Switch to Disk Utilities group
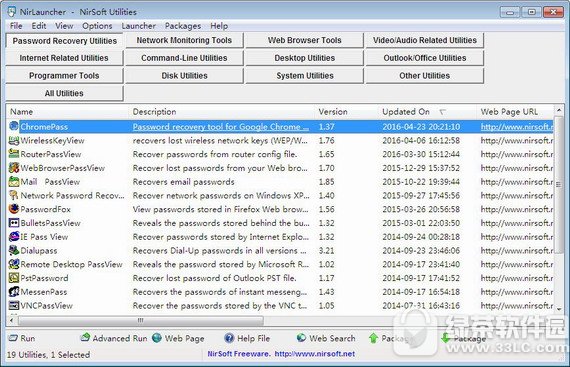The image size is (570, 367). pyautogui.click(x=184, y=76)
